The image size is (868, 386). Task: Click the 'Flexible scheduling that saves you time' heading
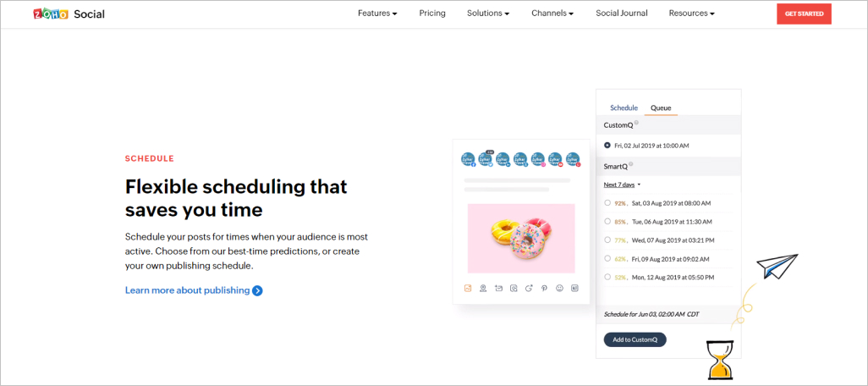236,198
